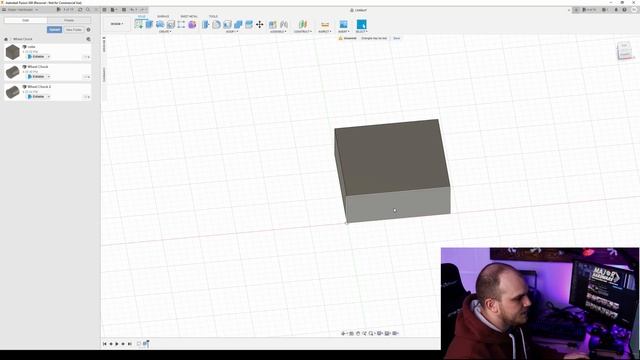This screenshot has width=640, height=360.
Task: Select the purple Create Form icon
Action: [x=192, y=24]
